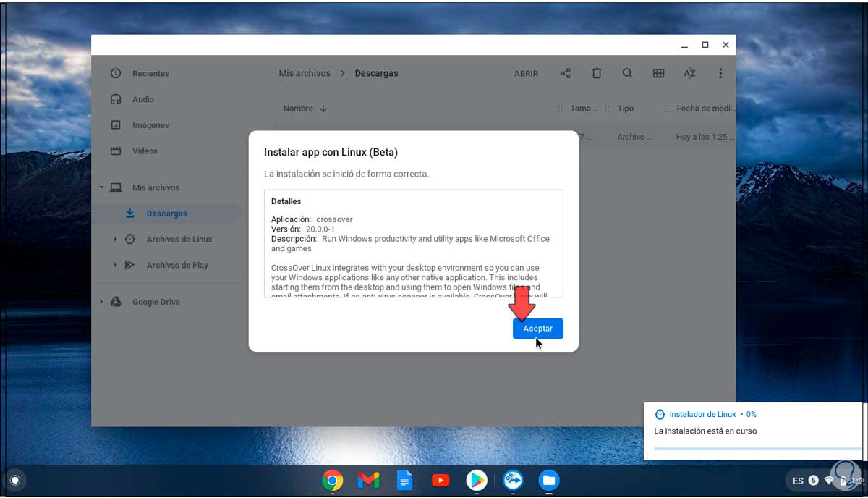This screenshot has height=498, width=868.
Task: Open the ChromeOS launcher circle button
Action: pyautogui.click(x=14, y=480)
